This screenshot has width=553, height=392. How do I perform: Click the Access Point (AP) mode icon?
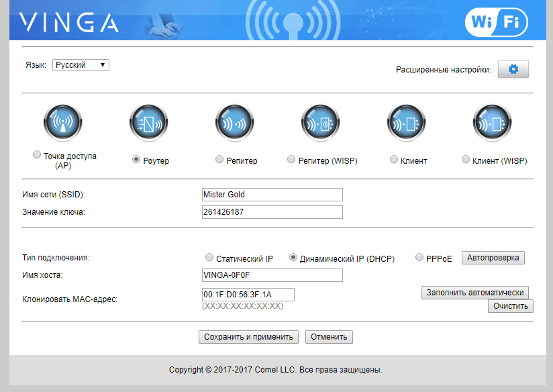[62, 124]
